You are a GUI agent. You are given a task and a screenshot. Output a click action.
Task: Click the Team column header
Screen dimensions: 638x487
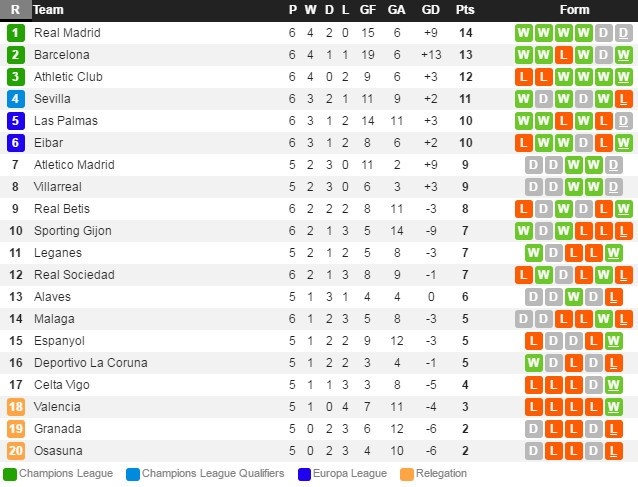[x=49, y=10]
